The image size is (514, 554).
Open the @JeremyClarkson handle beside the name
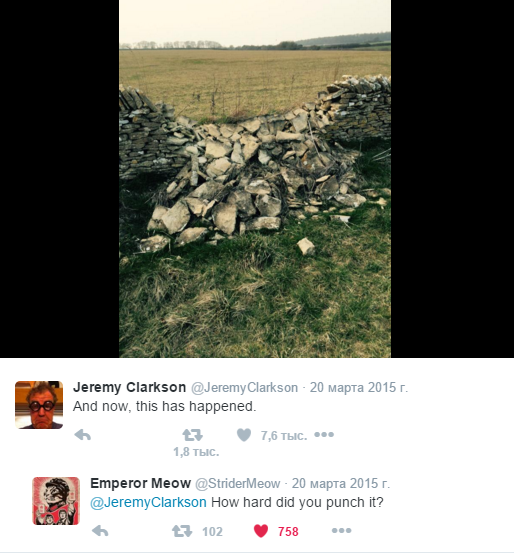coord(244,388)
